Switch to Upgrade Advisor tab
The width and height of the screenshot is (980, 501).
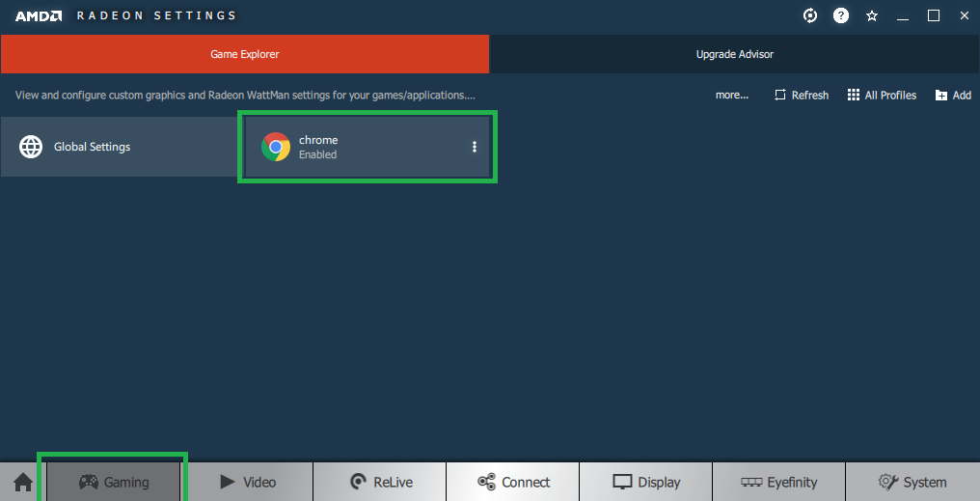(735, 54)
